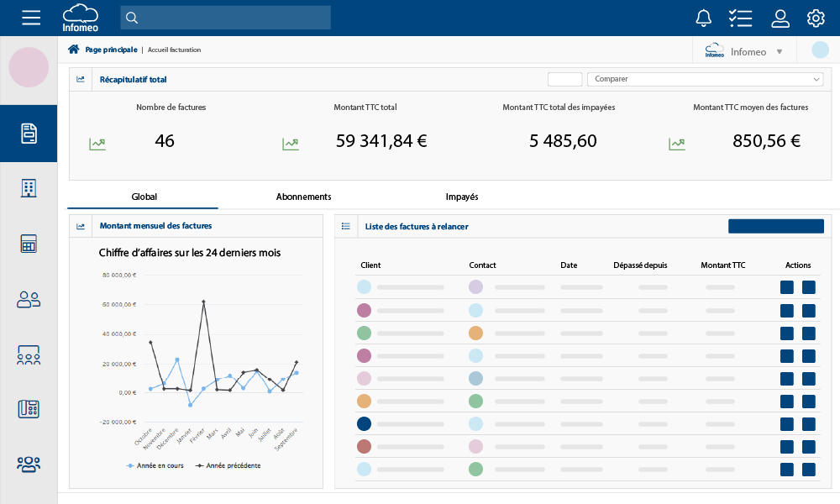Select the invoice icon in sidebar
Image resolution: width=840 pixels, height=504 pixels.
pyautogui.click(x=29, y=134)
